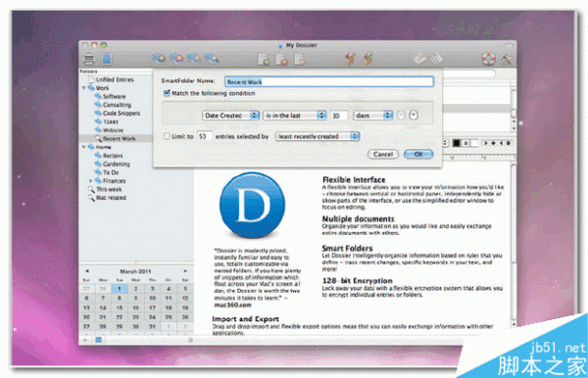Enable the Limit to entries checkbox
Viewport: 588px width, 378px height.
pyautogui.click(x=167, y=136)
